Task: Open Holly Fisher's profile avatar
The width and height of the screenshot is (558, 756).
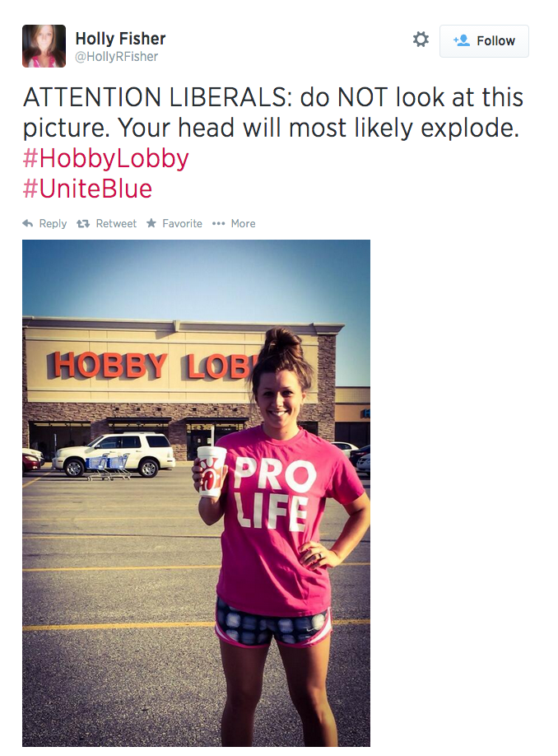Action: [x=44, y=46]
